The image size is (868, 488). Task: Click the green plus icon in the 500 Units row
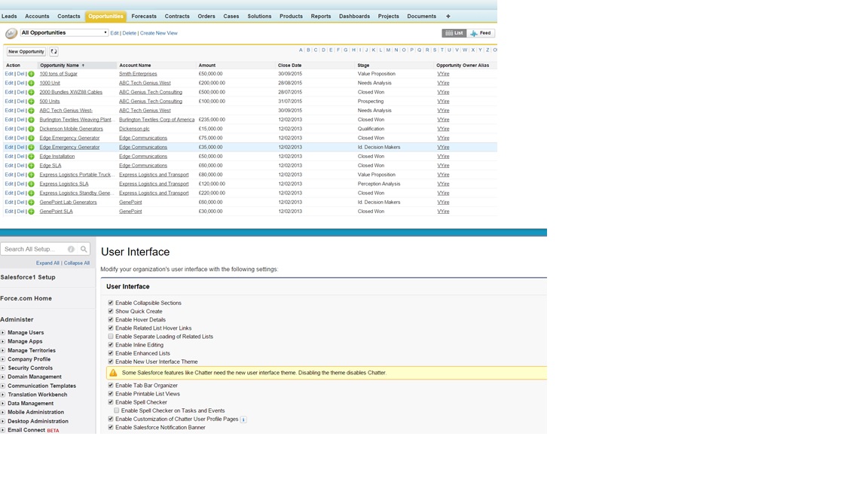click(32, 102)
